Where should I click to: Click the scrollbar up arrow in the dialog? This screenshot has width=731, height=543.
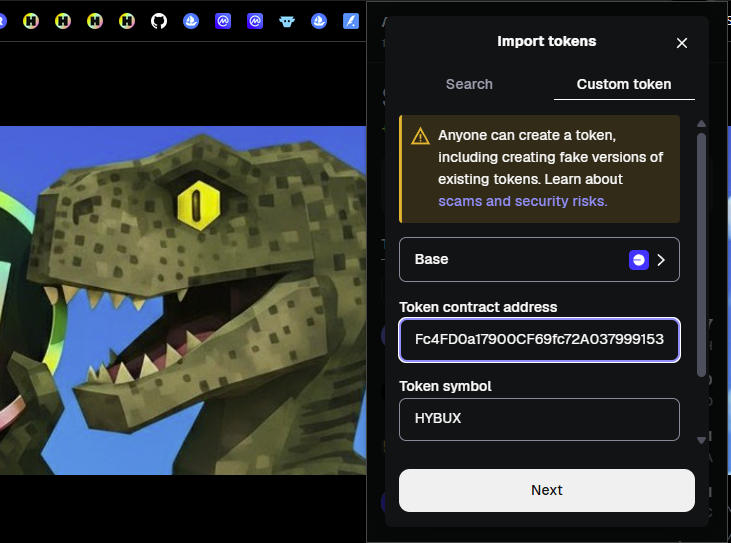point(701,124)
